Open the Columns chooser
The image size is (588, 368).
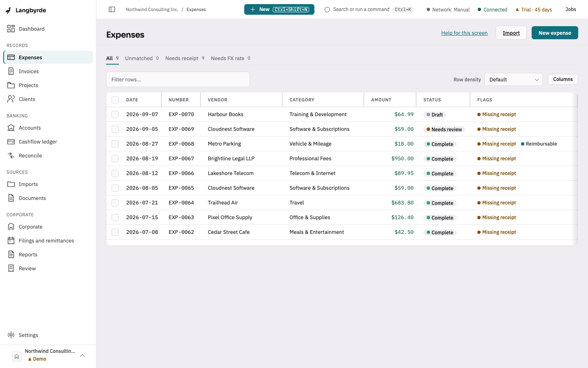(563, 79)
